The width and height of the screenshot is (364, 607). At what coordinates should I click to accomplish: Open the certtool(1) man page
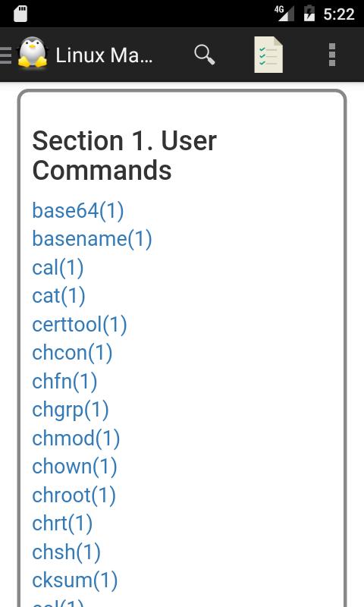coord(80,325)
